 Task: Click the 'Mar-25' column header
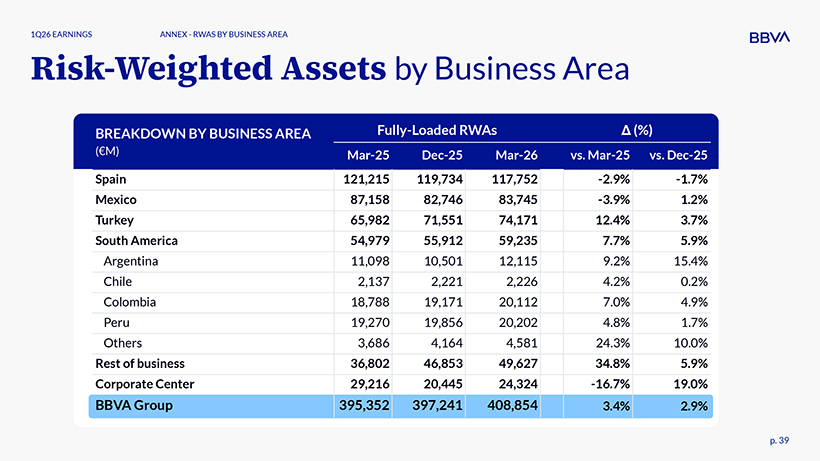[x=368, y=155]
